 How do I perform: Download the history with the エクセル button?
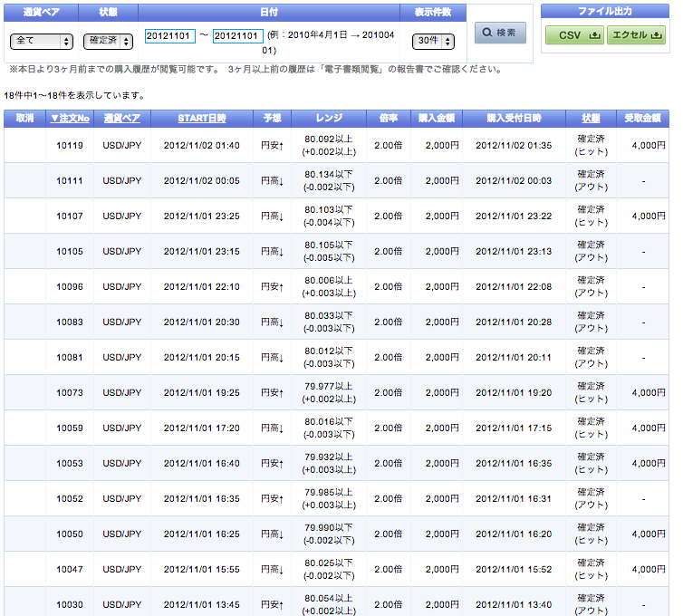tap(636, 35)
